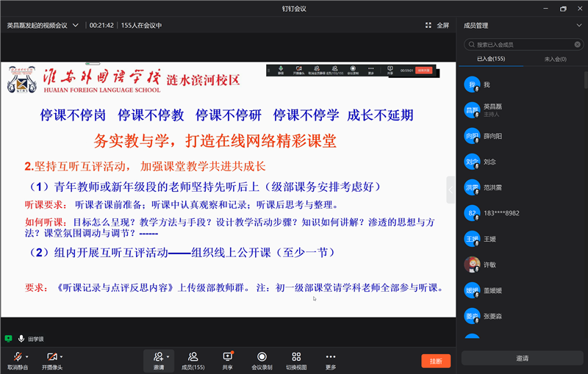Switch layout using 切换视图 icon

point(296,357)
